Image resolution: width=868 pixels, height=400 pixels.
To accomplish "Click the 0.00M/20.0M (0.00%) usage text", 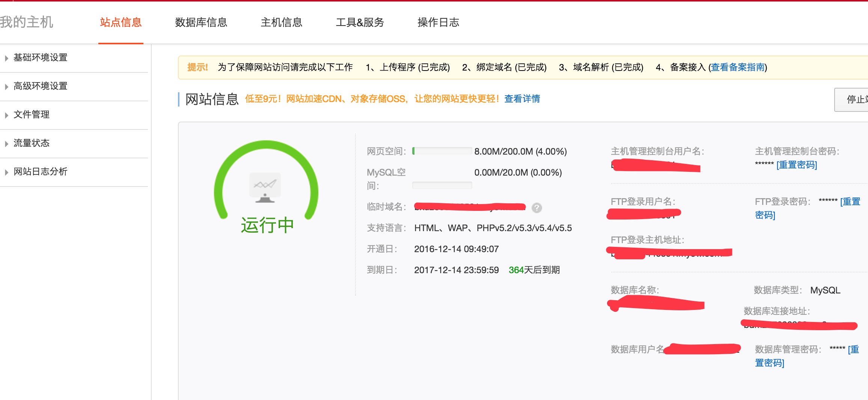I will tap(518, 172).
